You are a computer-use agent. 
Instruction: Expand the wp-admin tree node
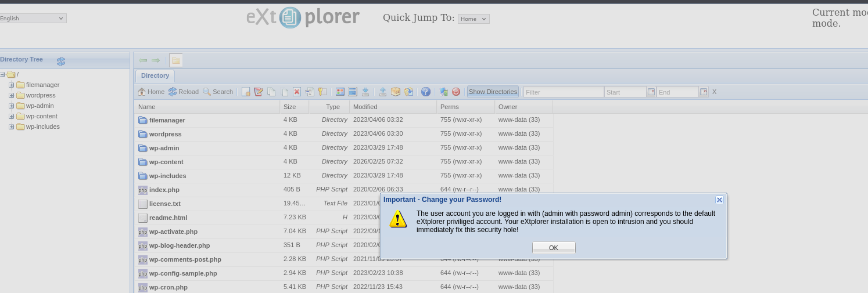pyautogui.click(x=11, y=106)
